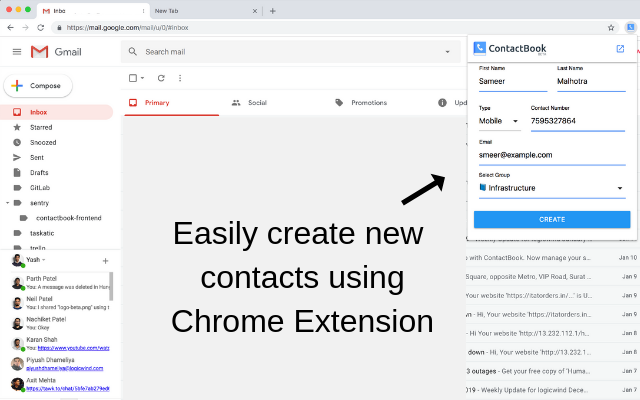This screenshot has height=400, width=640.
Task: Open a new browser tab with plus
Action: pos(273,11)
